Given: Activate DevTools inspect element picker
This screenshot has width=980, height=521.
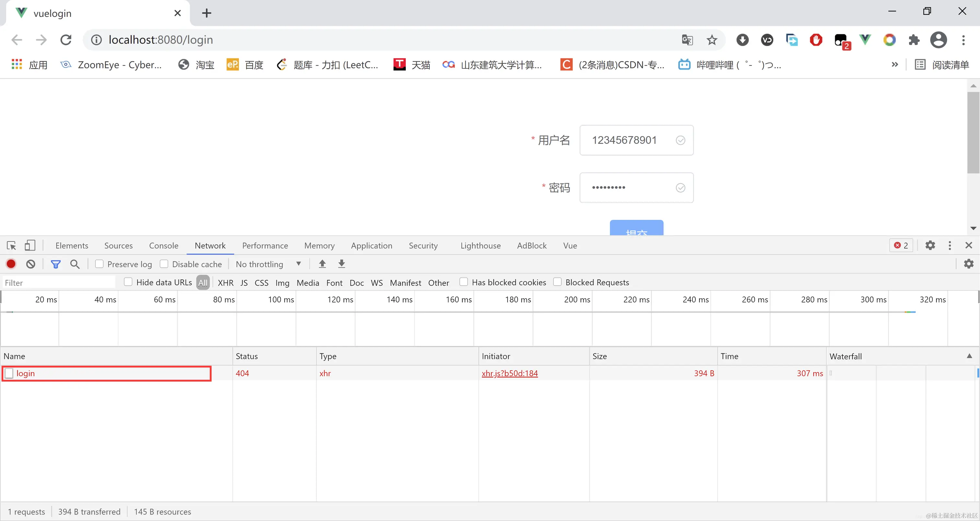Looking at the screenshot, I should 11,245.
